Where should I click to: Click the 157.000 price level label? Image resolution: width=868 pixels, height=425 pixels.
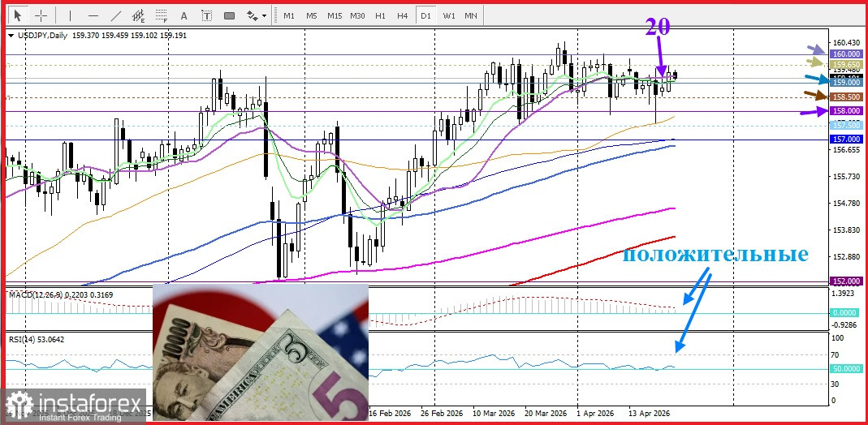point(847,140)
